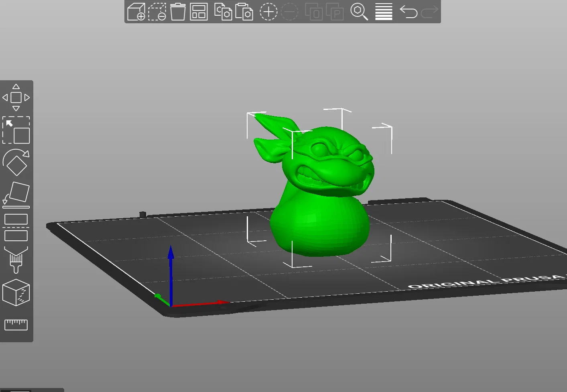Add an instance with the plus circle

pyautogui.click(x=268, y=12)
